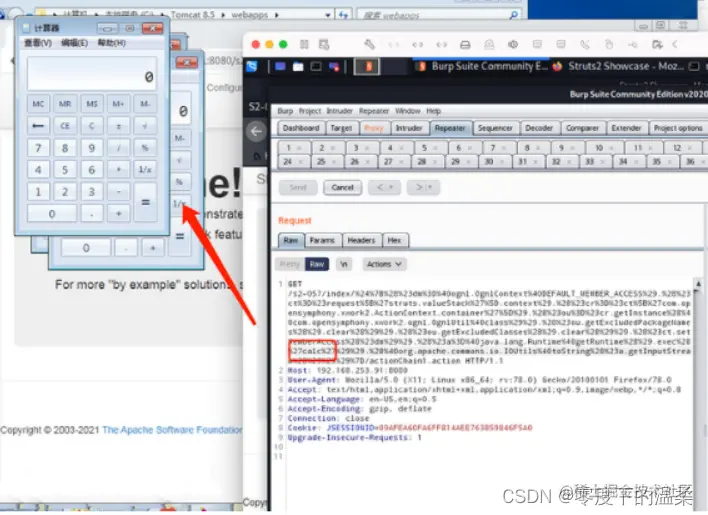Open the Intruder menu in Burp menu bar
This screenshot has width=708, height=515.
pyautogui.click(x=339, y=111)
